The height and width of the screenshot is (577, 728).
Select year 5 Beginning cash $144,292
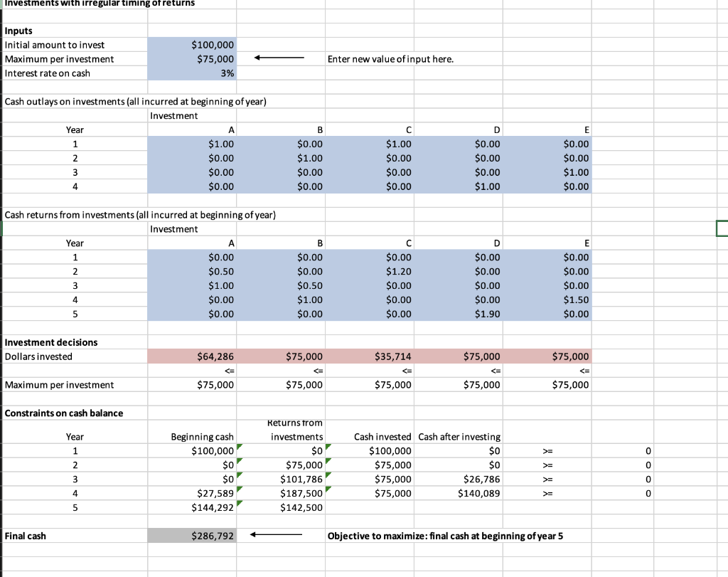click(x=192, y=507)
